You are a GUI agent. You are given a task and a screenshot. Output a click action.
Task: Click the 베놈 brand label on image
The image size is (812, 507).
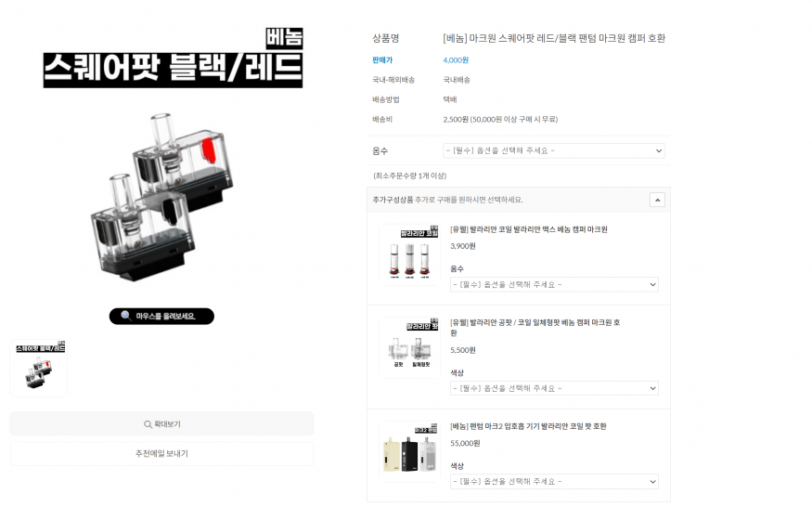[284, 38]
